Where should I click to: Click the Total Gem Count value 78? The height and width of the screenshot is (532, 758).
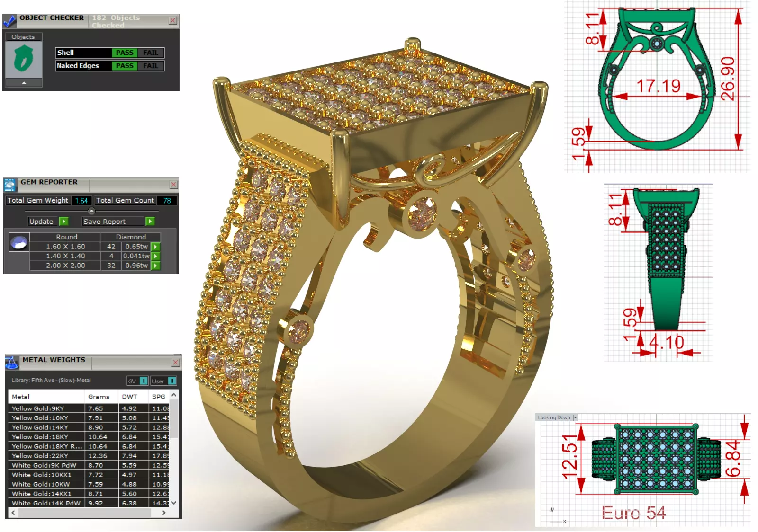coord(167,201)
